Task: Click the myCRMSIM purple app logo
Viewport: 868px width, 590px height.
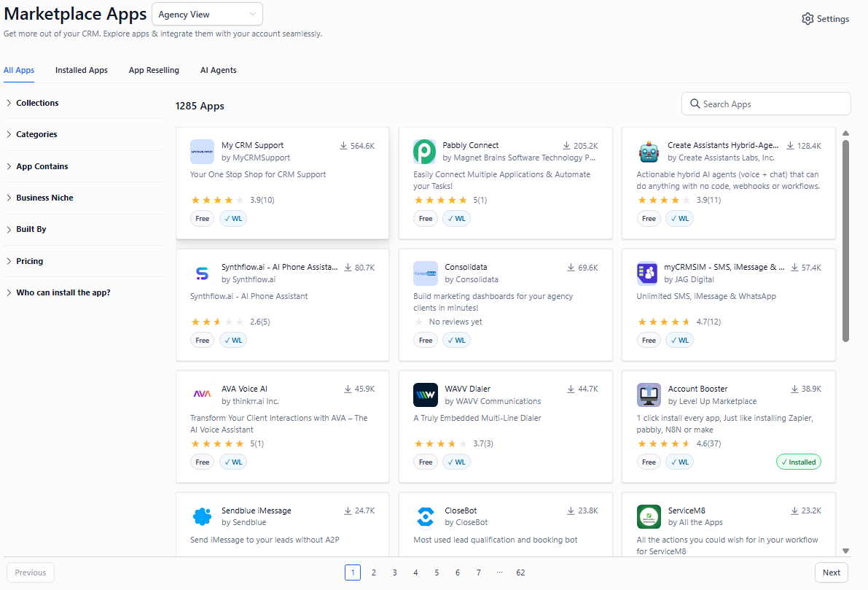Action: tap(647, 273)
